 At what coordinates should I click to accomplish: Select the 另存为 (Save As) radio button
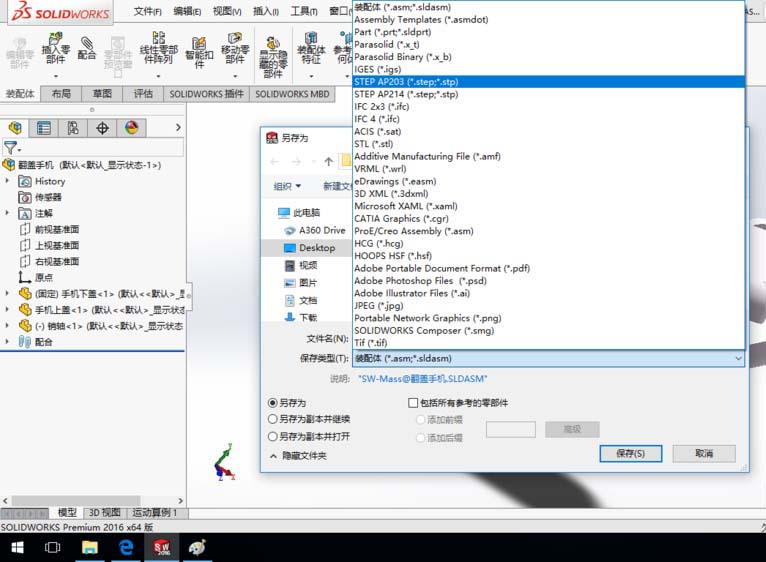click(273, 403)
